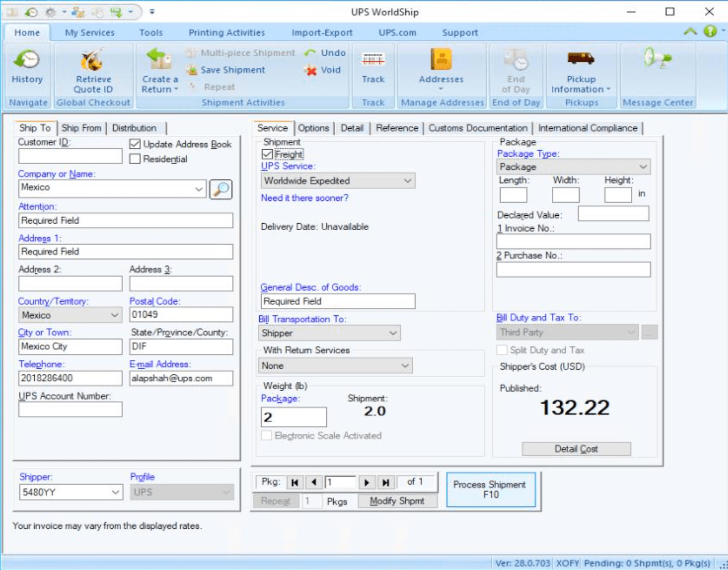Open the Bill Transportation To dropdown

click(393, 333)
